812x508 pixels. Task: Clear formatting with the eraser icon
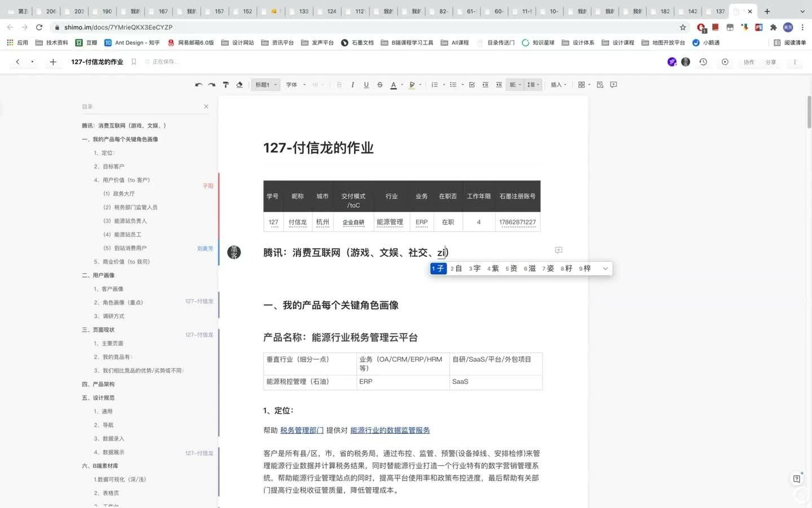point(239,85)
